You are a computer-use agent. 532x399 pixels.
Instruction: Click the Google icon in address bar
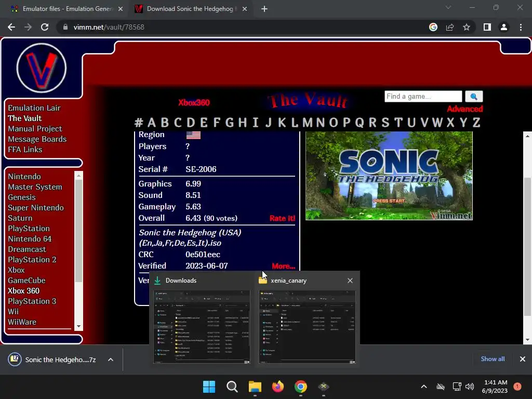[x=433, y=27]
